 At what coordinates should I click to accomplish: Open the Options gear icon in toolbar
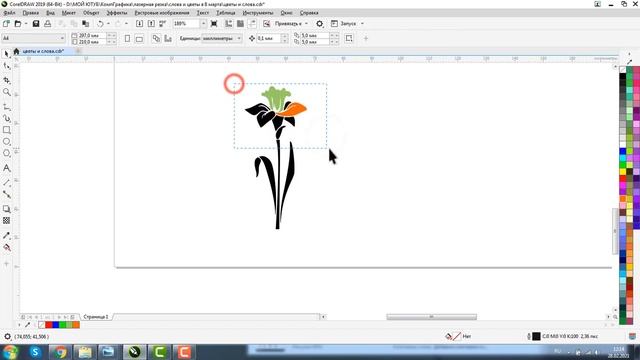coord(320,24)
